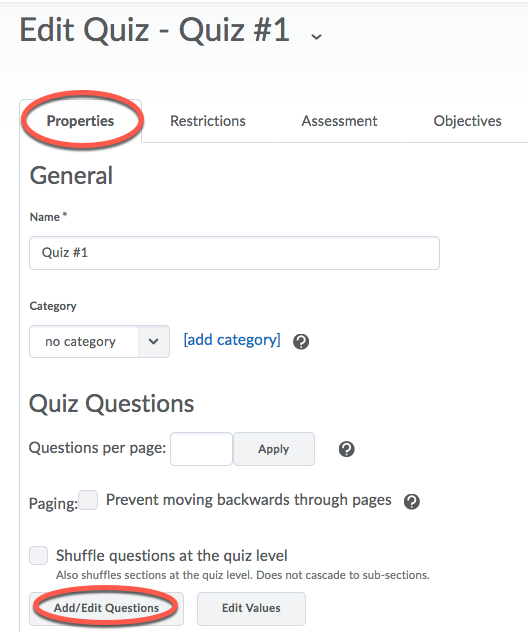
Task: Switch to the Restrictions tab
Action: point(208,121)
